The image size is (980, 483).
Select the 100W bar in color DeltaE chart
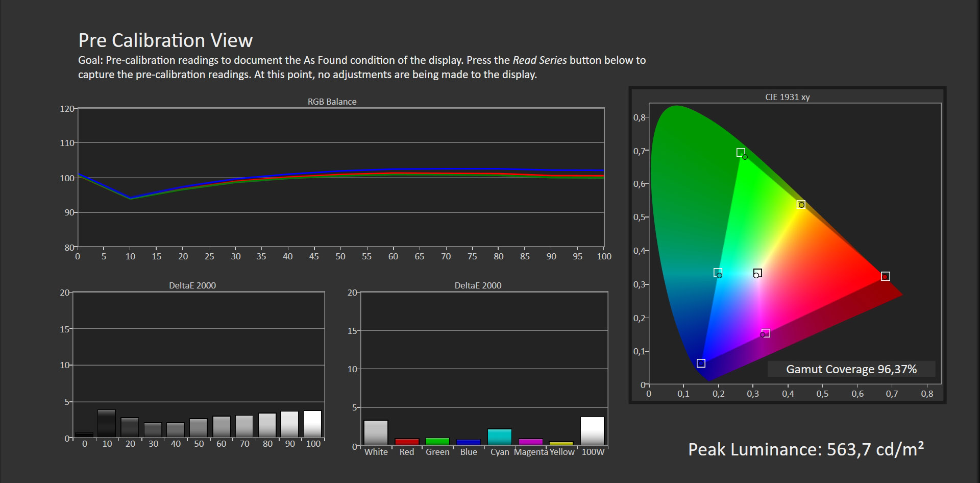click(592, 431)
